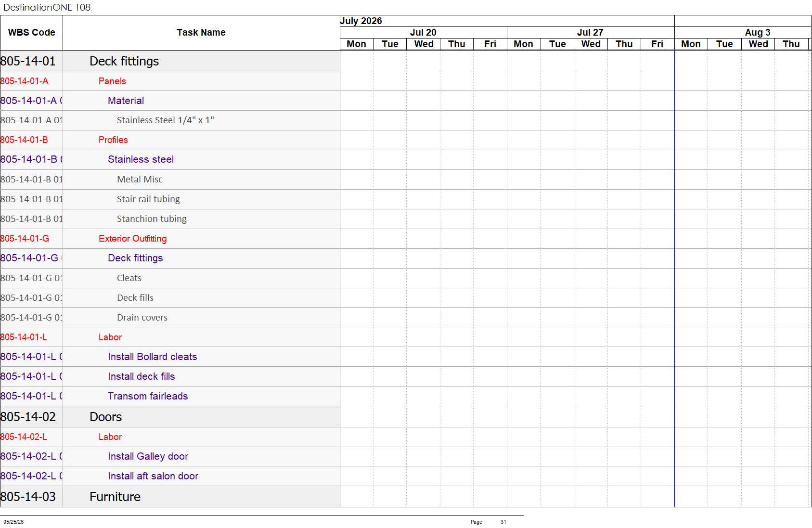This screenshot has height=528, width=812.
Task: Click the Furniture summary task
Action: 115,497
